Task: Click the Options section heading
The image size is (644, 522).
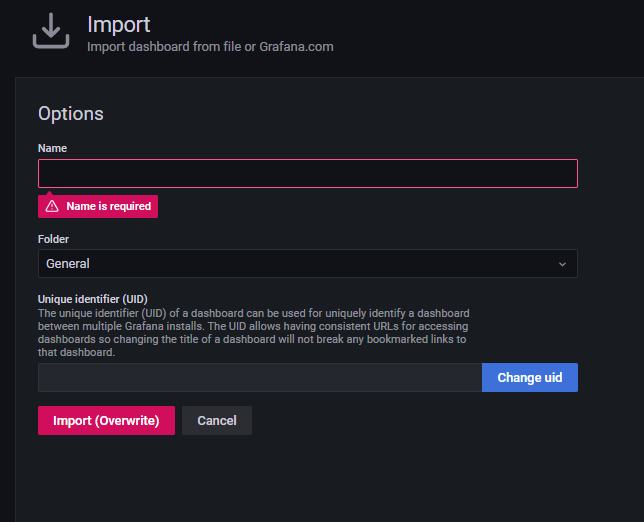Action: (x=71, y=114)
